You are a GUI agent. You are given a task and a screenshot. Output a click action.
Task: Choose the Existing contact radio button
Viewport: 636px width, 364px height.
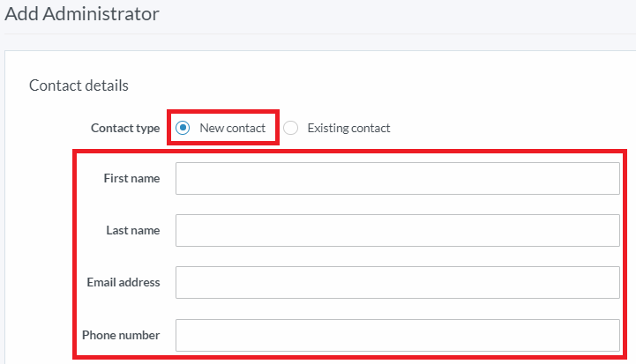290,128
